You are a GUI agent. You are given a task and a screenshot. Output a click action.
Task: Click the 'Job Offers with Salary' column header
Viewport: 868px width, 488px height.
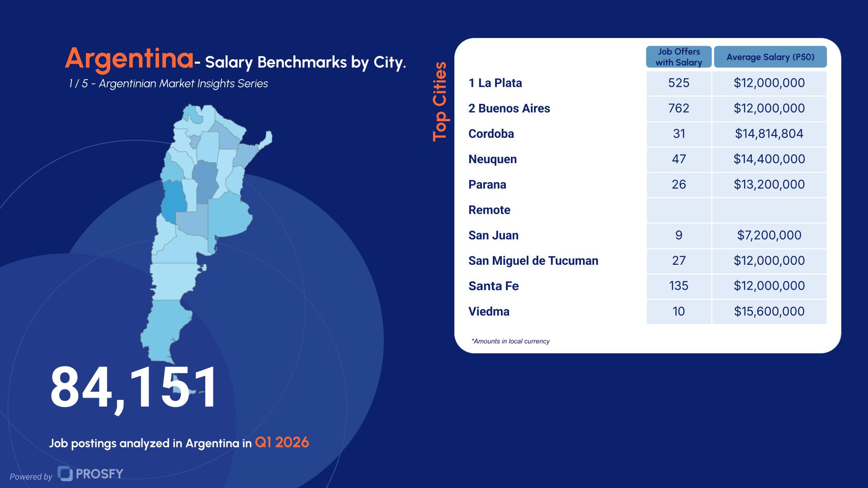click(x=679, y=57)
